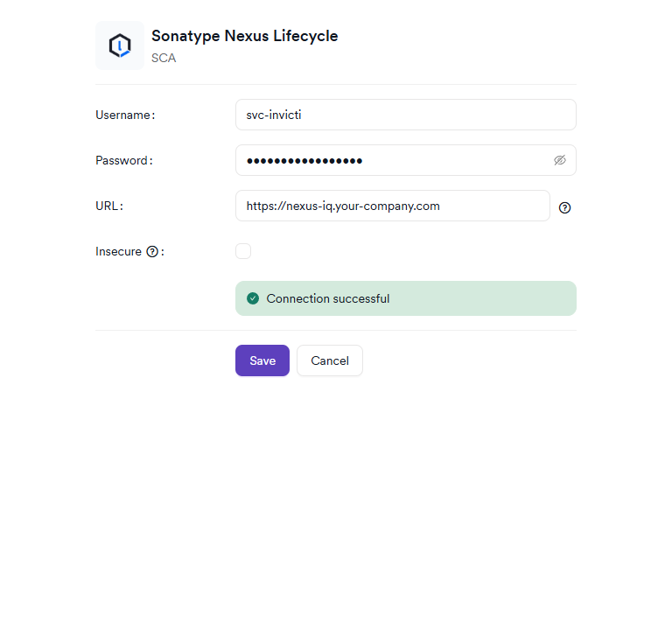Click the SCA subtitle text

coord(164,58)
